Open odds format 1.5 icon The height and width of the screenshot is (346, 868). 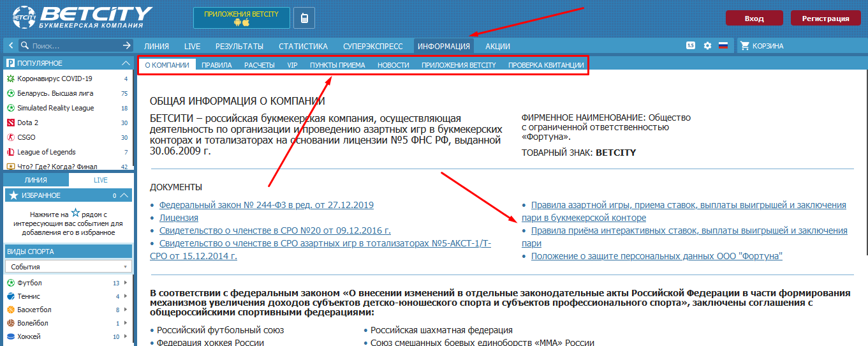[691, 45]
